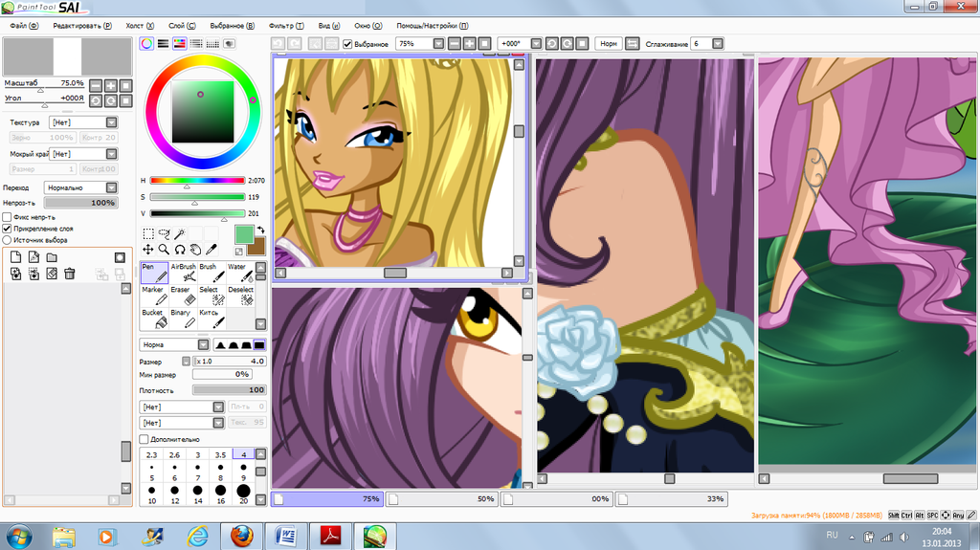Pick the Binary pen tool
The image size is (980, 550).
[x=183, y=319]
